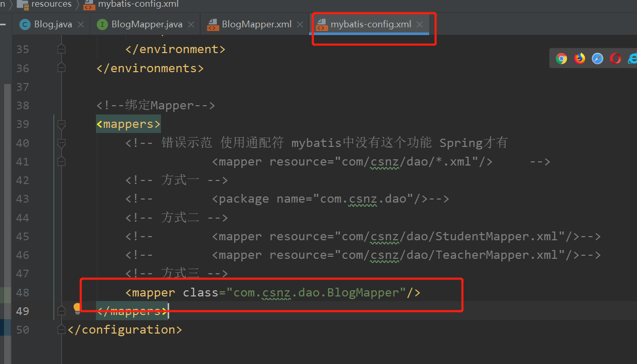Click the opening <mappers> tag
The width and height of the screenshot is (637, 364).
(128, 124)
